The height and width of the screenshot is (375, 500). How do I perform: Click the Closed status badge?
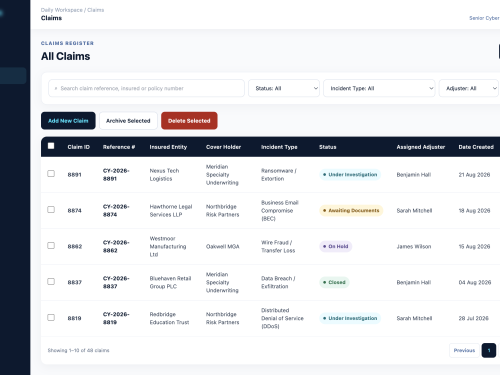click(334, 282)
